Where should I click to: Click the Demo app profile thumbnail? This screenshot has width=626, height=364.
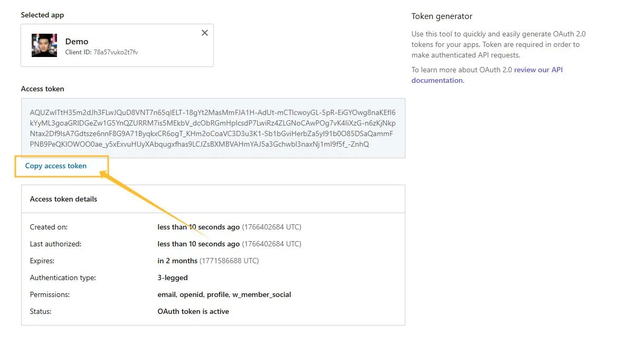click(44, 45)
